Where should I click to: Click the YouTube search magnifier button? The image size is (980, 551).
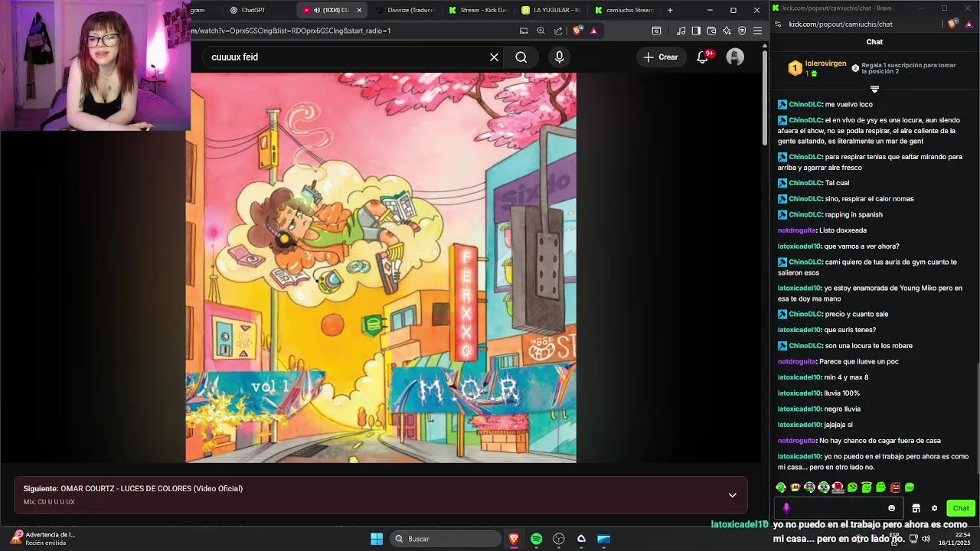[x=521, y=57]
